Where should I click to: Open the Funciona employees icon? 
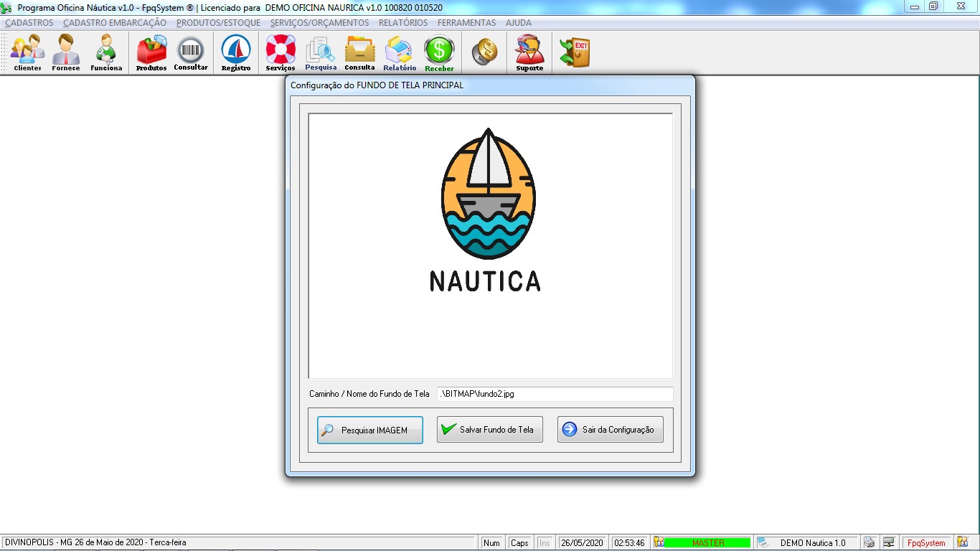point(106,53)
